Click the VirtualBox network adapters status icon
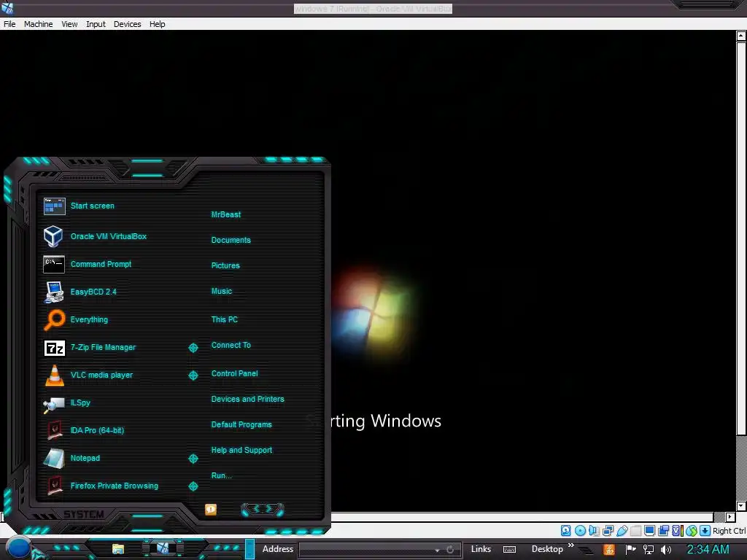This screenshot has height=560, width=747. [608, 531]
